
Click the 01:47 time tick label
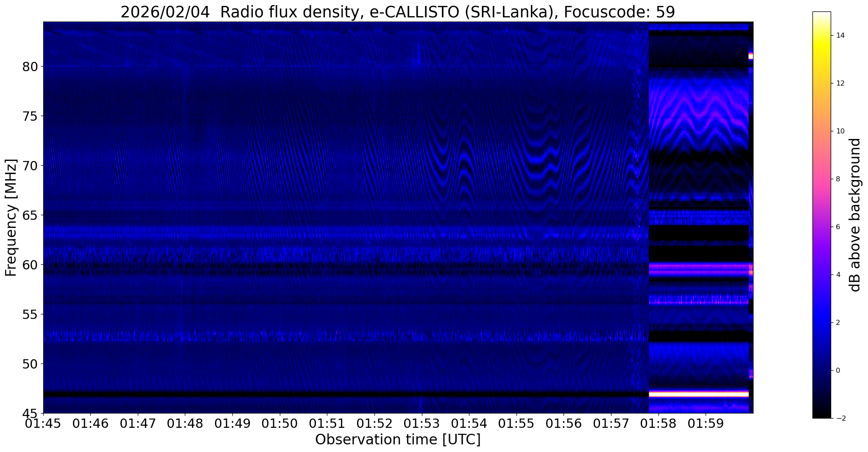[x=138, y=423]
